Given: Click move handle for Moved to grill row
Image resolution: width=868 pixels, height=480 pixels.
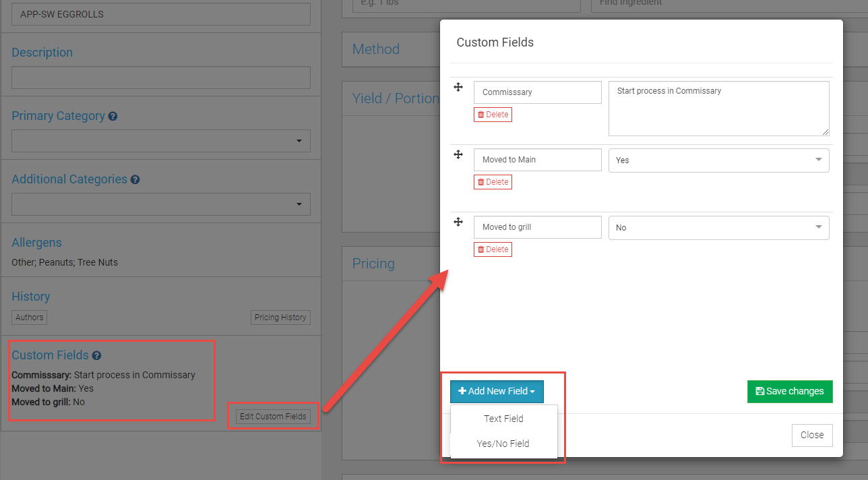Looking at the screenshot, I should [x=458, y=222].
